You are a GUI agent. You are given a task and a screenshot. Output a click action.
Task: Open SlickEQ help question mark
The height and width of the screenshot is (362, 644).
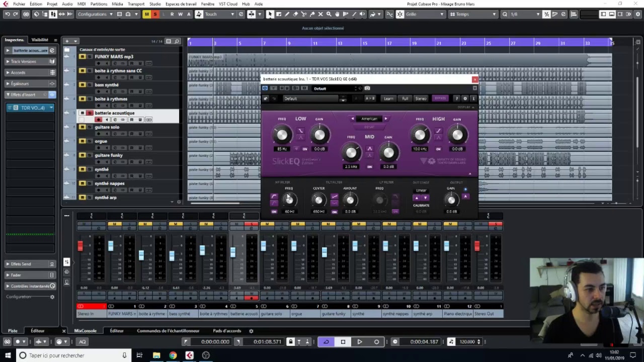[456, 99]
